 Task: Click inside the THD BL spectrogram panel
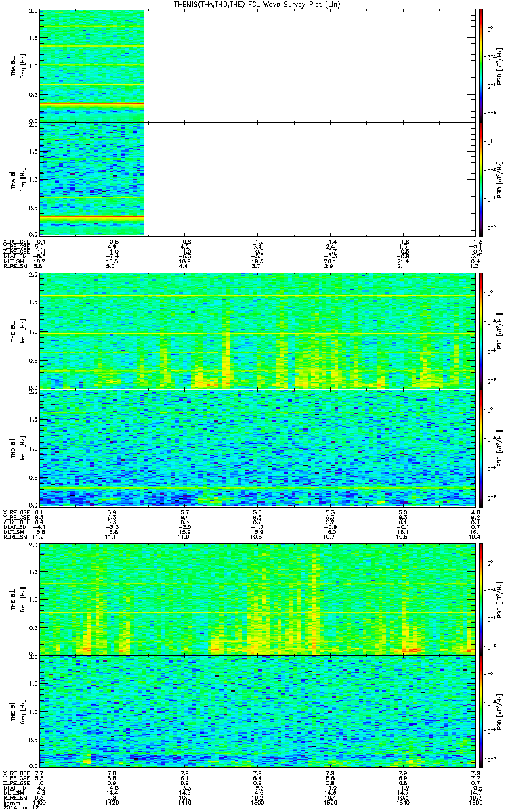257,331
